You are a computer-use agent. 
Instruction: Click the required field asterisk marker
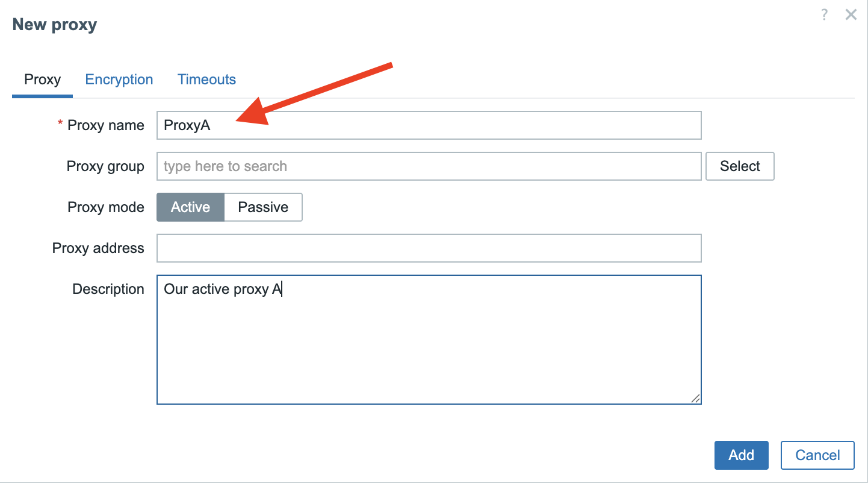pyautogui.click(x=60, y=123)
